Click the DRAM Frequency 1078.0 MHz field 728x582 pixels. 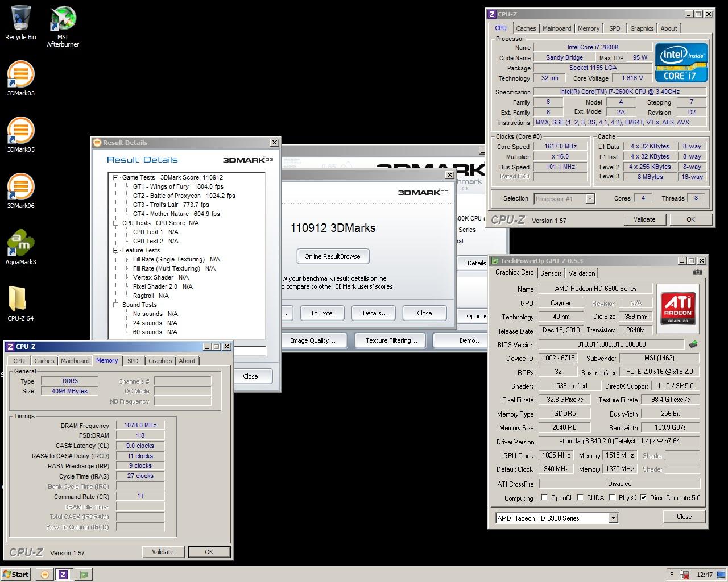140,425
